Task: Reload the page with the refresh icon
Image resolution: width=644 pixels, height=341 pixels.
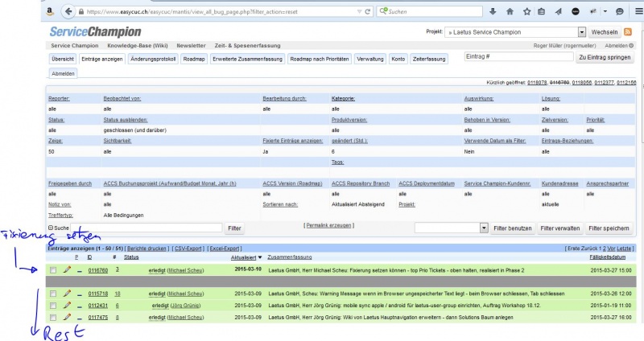Action: tap(368, 11)
